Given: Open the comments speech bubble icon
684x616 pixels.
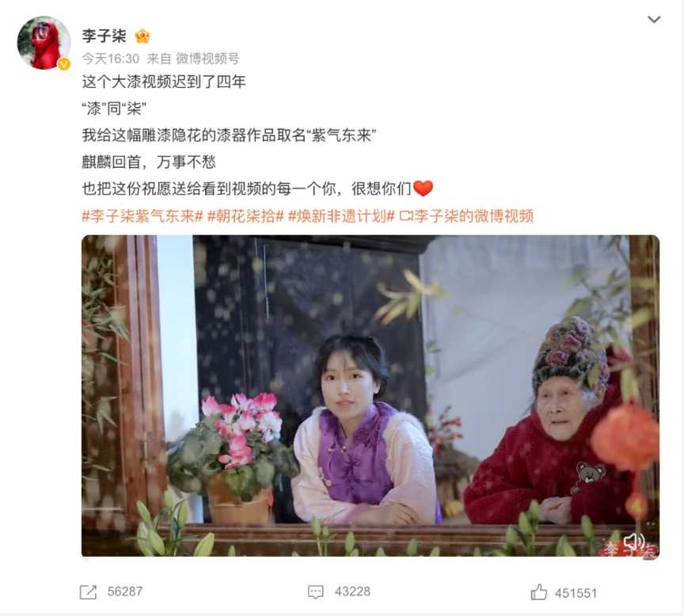Looking at the screenshot, I should [315, 592].
